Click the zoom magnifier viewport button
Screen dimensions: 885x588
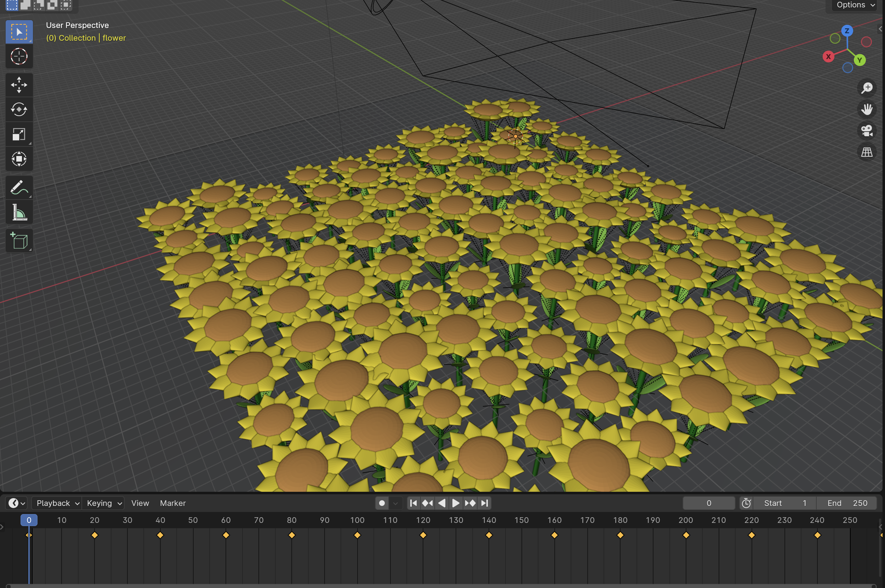(867, 88)
